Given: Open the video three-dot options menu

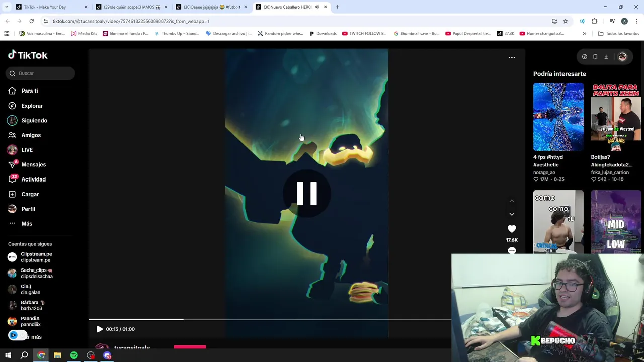Looking at the screenshot, I should tap(512, 58).
